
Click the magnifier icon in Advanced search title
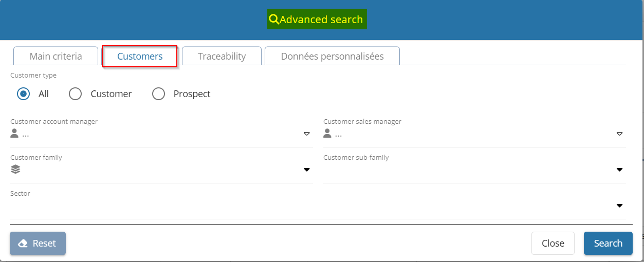point(274,20)
